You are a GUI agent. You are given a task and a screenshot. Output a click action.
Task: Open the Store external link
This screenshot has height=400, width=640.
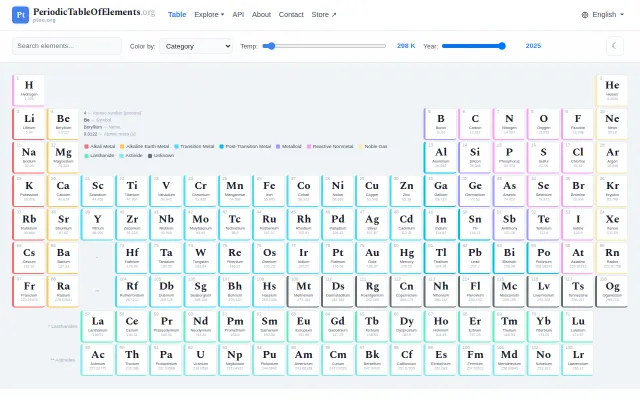pos(324,15)
